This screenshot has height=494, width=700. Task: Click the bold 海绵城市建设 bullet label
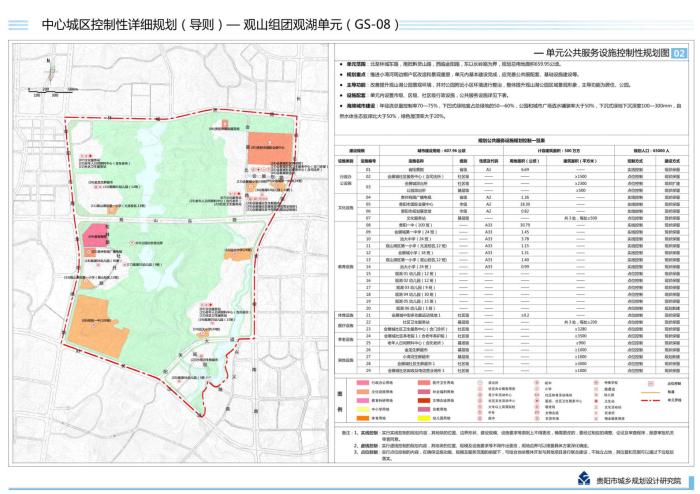pos(361,106)
